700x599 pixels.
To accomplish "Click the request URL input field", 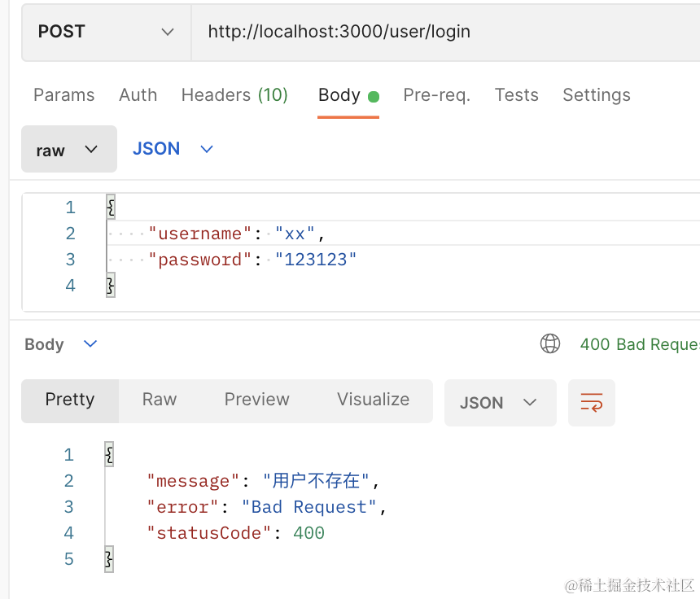I will (x=440, y=32).
